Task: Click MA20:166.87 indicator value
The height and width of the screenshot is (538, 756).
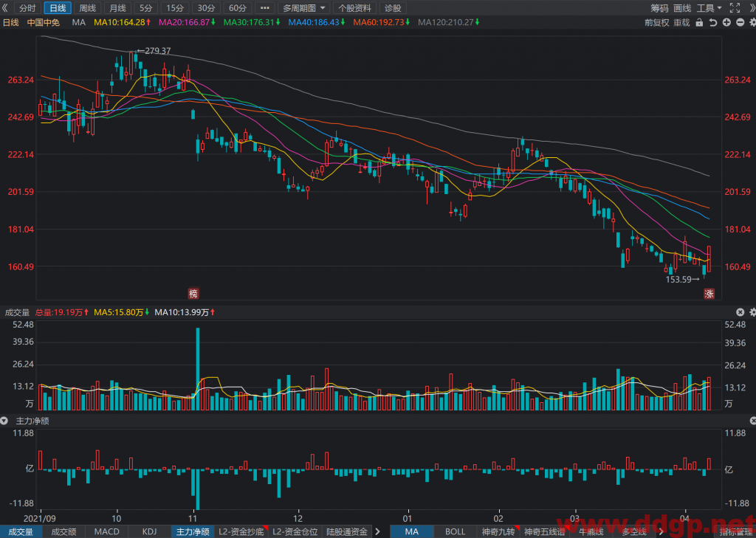Action: [x=188, y=22]
